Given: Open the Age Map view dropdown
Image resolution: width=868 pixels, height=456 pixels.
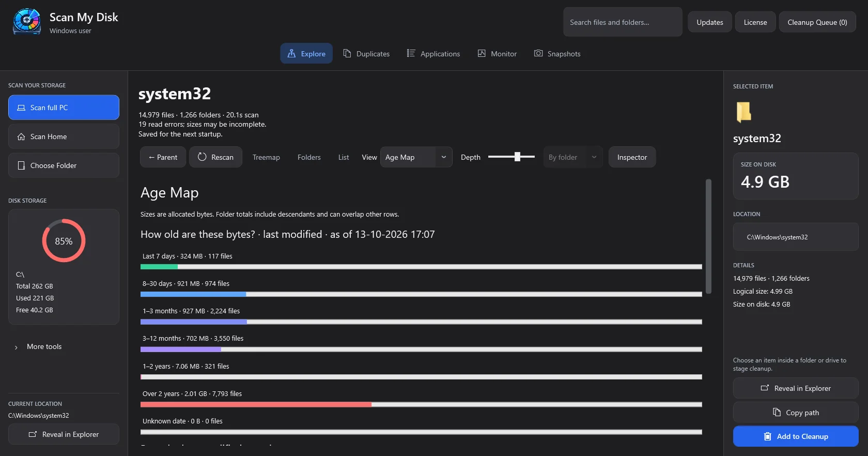Looking at the screenshot, I should 416,157.
